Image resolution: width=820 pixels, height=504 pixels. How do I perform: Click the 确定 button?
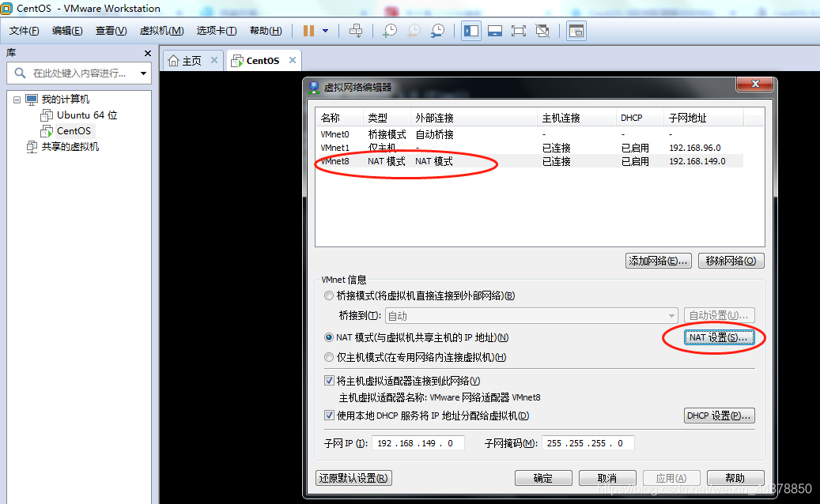pos(543,478)
